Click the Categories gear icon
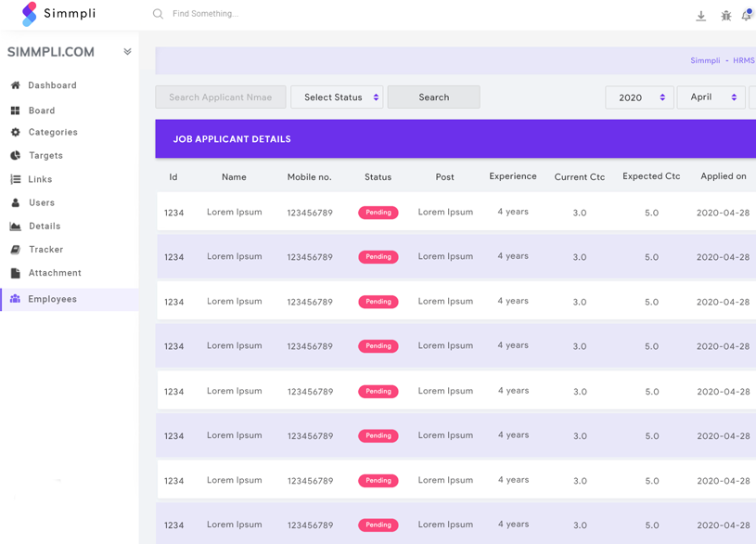 pyautogui.click(x=16, y=133)
